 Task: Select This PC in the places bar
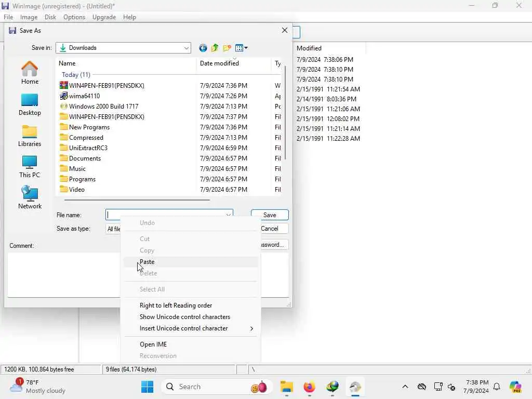click(30, 167)
